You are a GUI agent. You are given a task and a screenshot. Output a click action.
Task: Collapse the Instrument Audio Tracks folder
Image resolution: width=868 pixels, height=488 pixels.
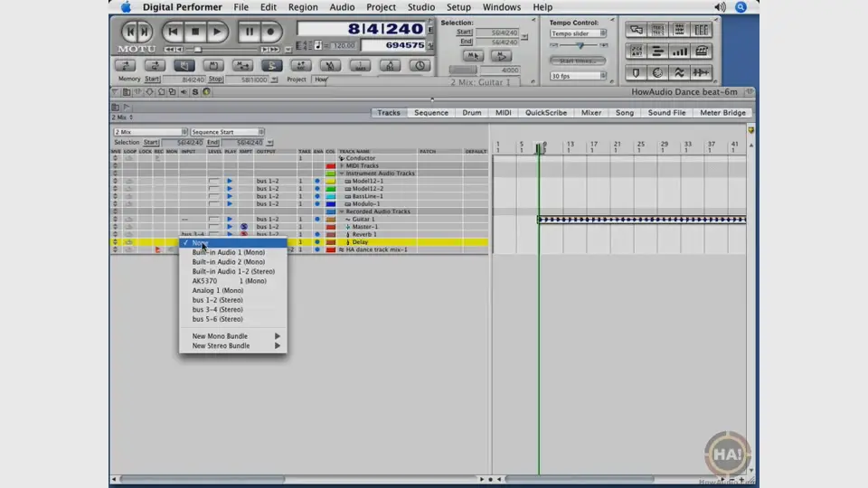tap(342, 174)
